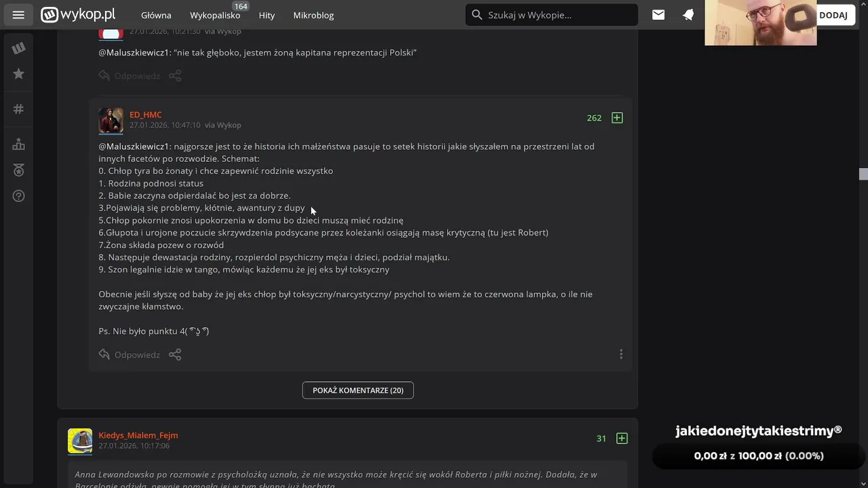This screenshot has height=488, width=868.
Task: Open the Wykopalisko section
Action: click(215, 15)
